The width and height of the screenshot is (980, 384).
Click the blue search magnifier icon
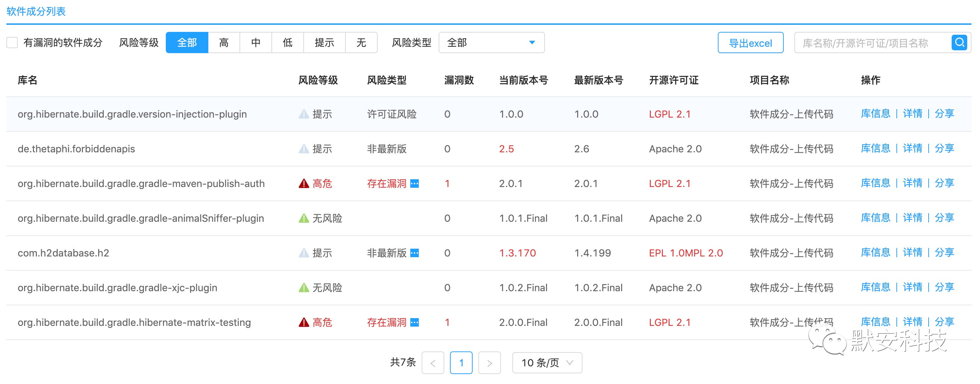pos(960,43)
